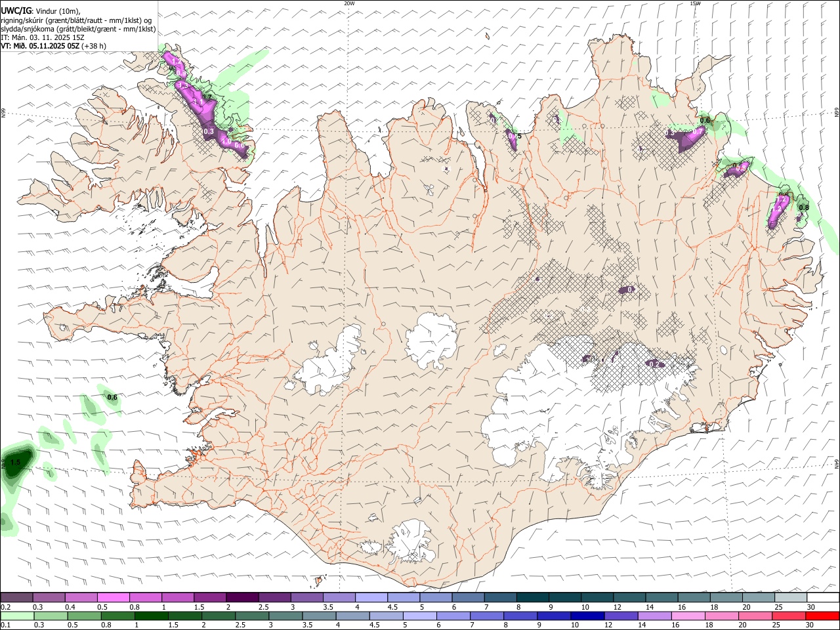Image resolution: width=840 pixels, height=630 pixels.
Task: Select upper legend swatch between 1 and 1.5
Action: [x=177, y=597]
